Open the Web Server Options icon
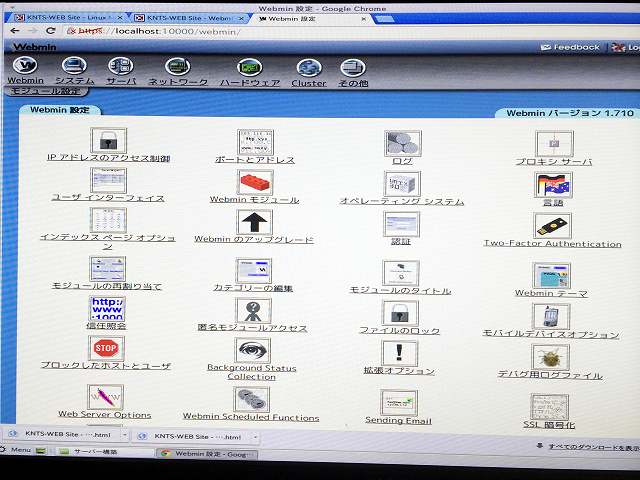640x480 pixels. coord(105,397)
